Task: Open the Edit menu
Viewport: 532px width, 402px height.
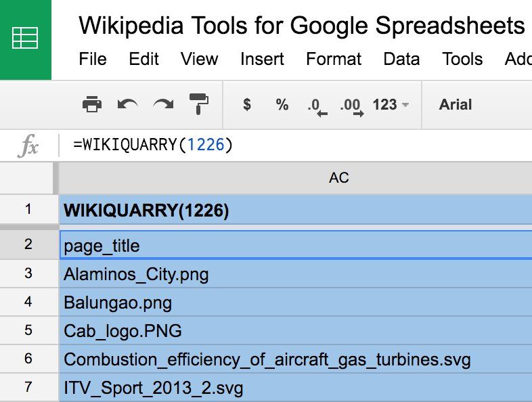Action: 143,59
